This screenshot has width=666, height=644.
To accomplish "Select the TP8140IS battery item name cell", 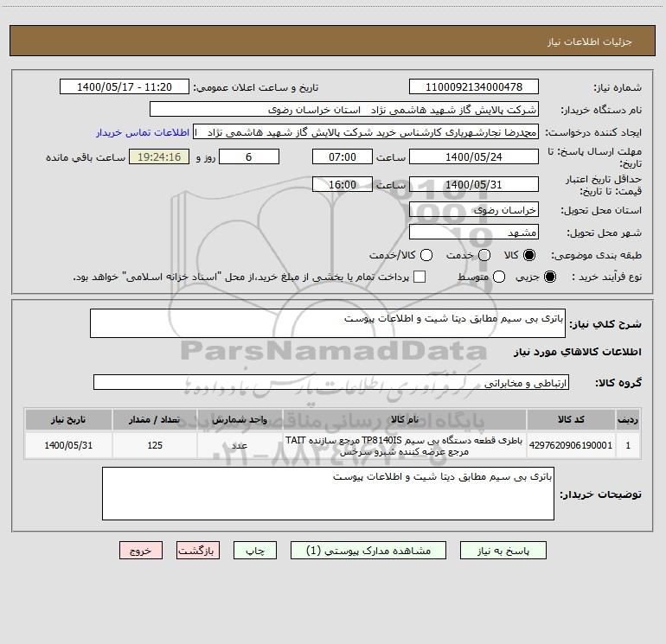I will coord(405,445).
